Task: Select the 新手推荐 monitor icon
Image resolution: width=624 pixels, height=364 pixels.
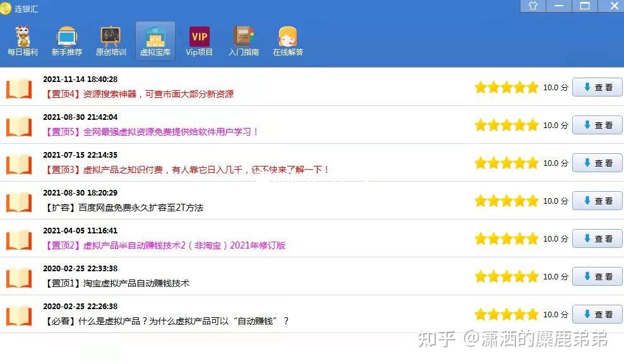Action: pos(66,40)
